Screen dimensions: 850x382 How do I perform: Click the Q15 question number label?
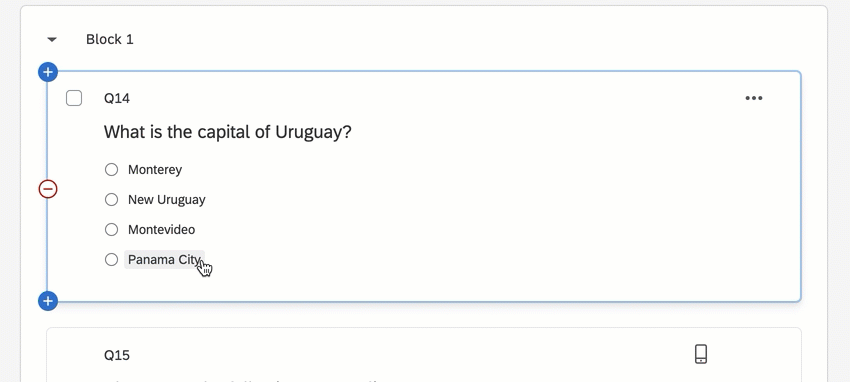pyautogui.click(x=117, y=355)
